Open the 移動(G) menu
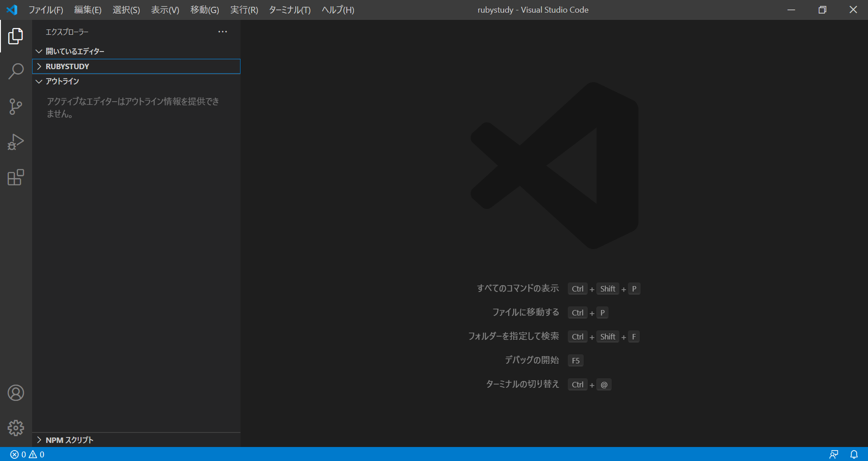Viewport: 868px width, 461px height. pyautogui.click(x=204, y=10)
